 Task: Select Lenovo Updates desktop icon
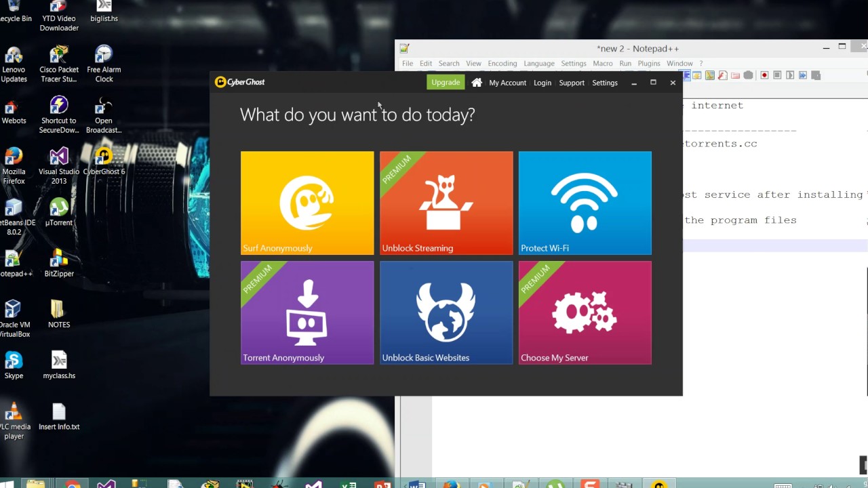tap(14, 65)
